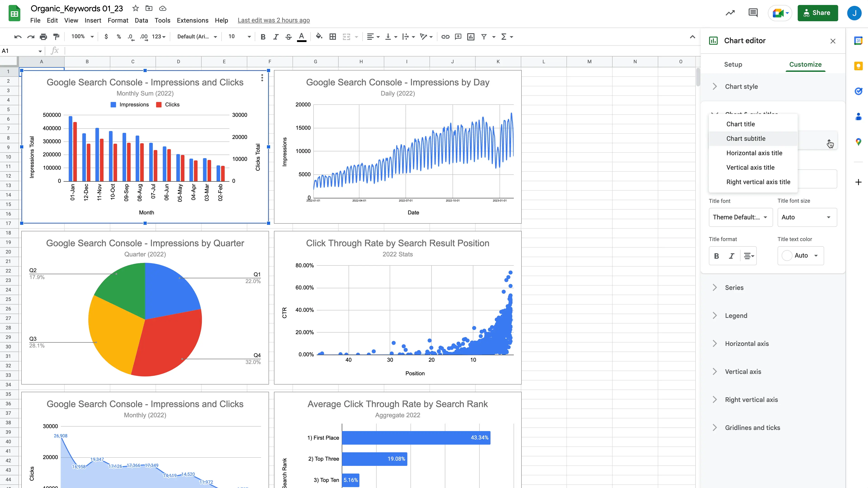
Task: Open the Title text color picker
Action: pyautogui.click(x=801, y=256)
